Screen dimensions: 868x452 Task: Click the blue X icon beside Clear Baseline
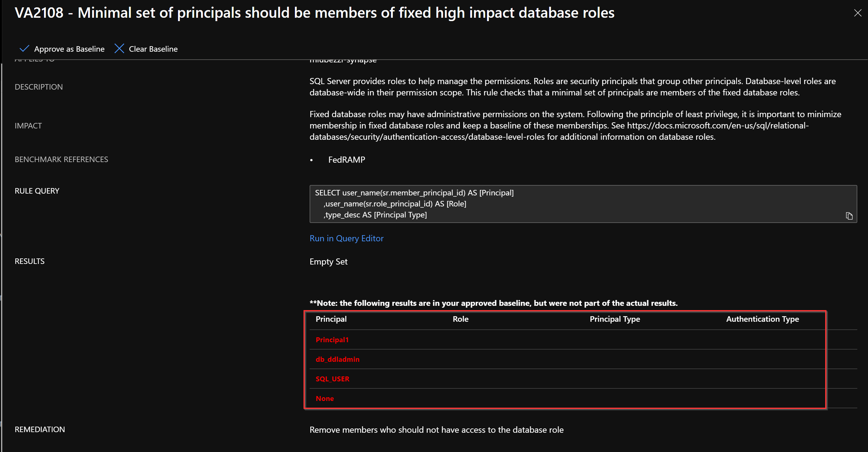click(119, 49)
